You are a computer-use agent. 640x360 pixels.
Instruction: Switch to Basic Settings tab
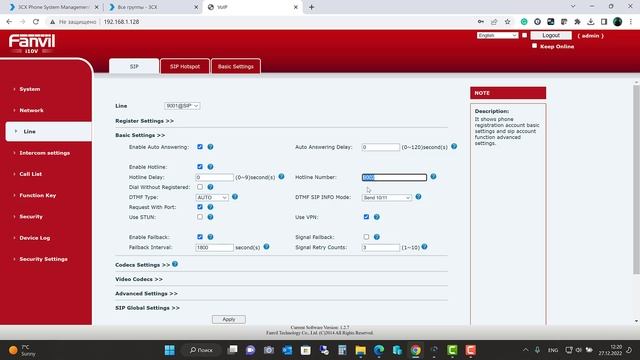(x=236, y=66)
